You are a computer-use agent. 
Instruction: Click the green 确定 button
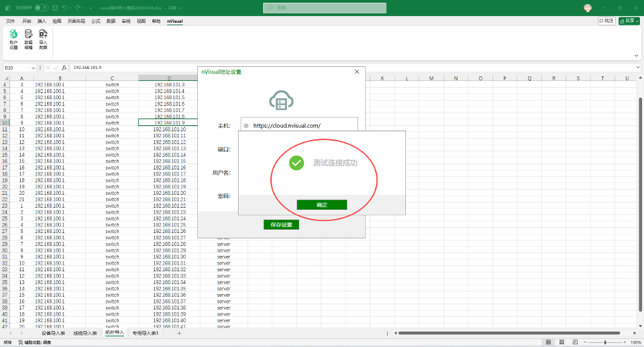[322, 205]
